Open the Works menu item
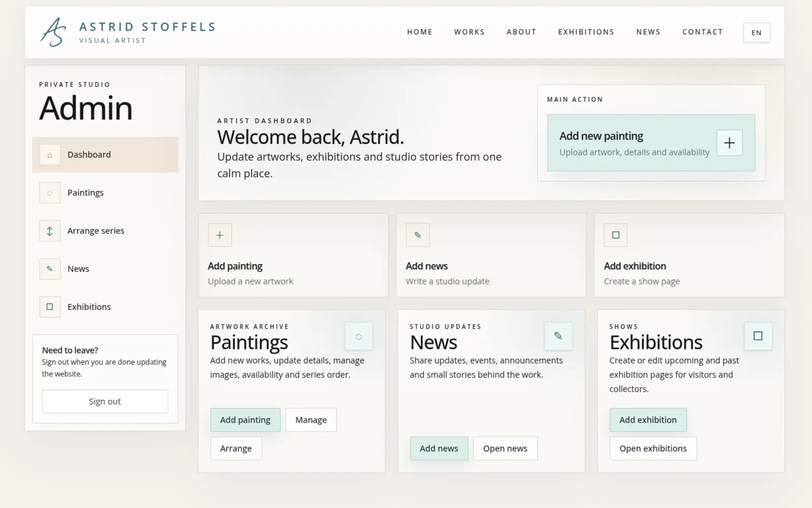The width and height of the screenshot is (812, 508). click(469, 32)
